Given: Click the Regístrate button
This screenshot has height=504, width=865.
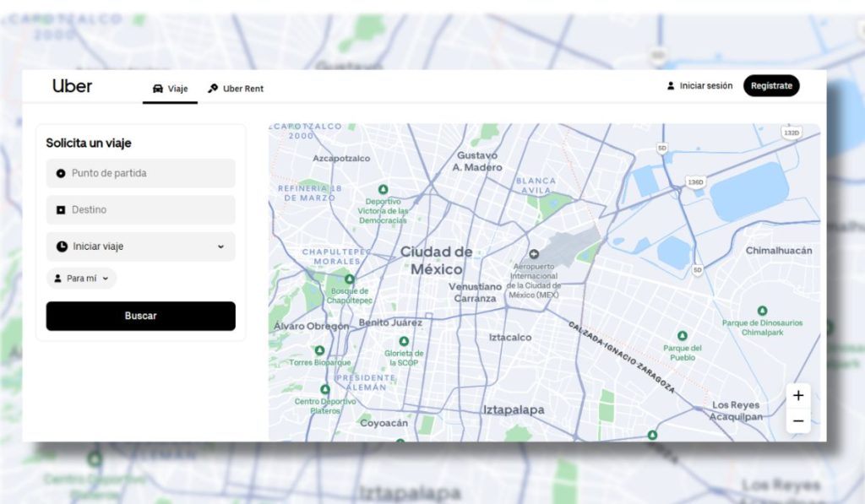Looking at the screenshot, I should (x=771, y=85).
